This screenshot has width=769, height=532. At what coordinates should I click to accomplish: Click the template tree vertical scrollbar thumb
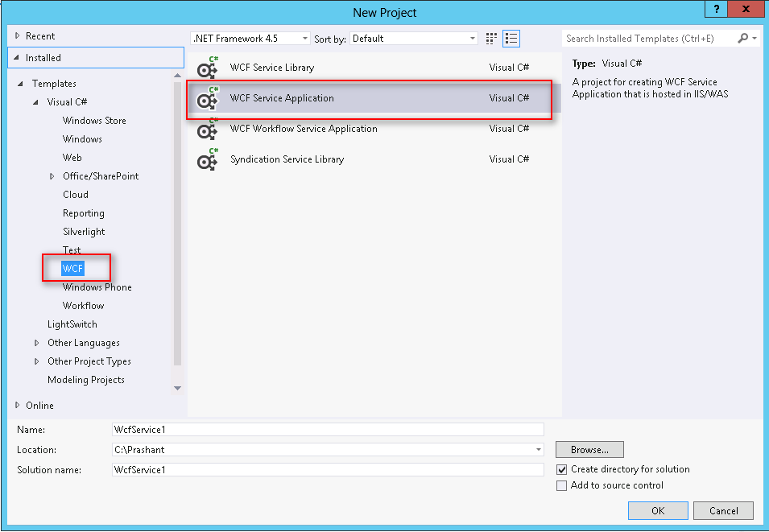tap(177, 224)
